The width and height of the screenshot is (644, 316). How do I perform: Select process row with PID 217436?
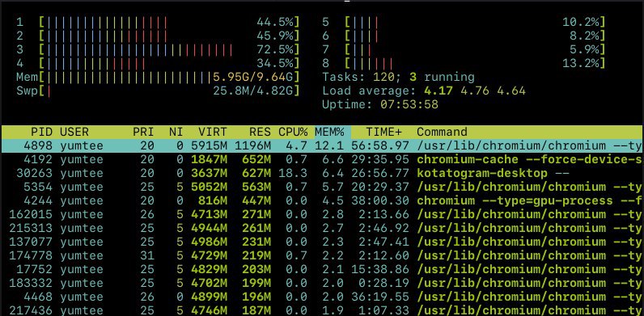[322, 310]
